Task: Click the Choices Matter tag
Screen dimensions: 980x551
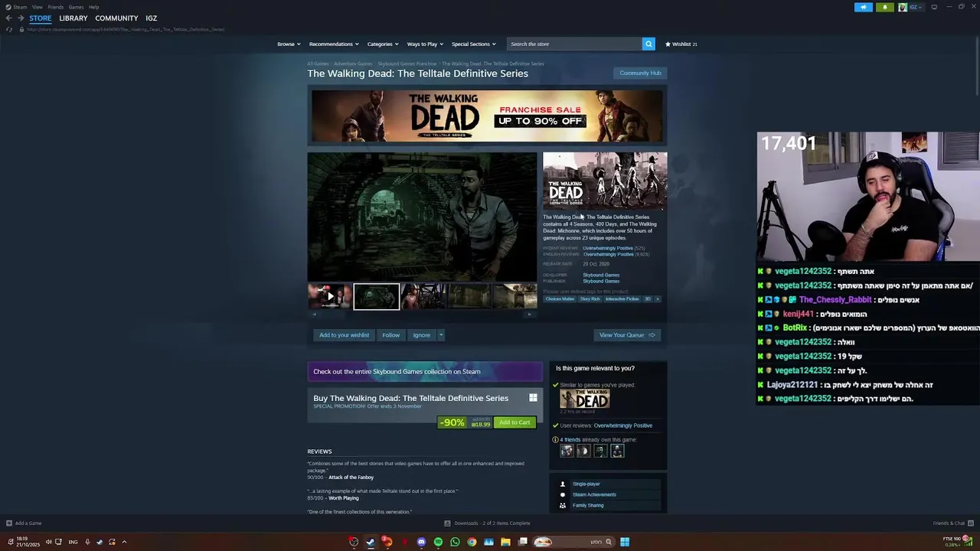Action: coord(560,298)
